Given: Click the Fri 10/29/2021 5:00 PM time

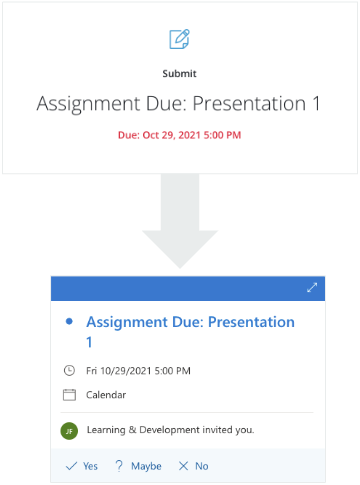Looking at the screenshot, I should tap(138, 371).
